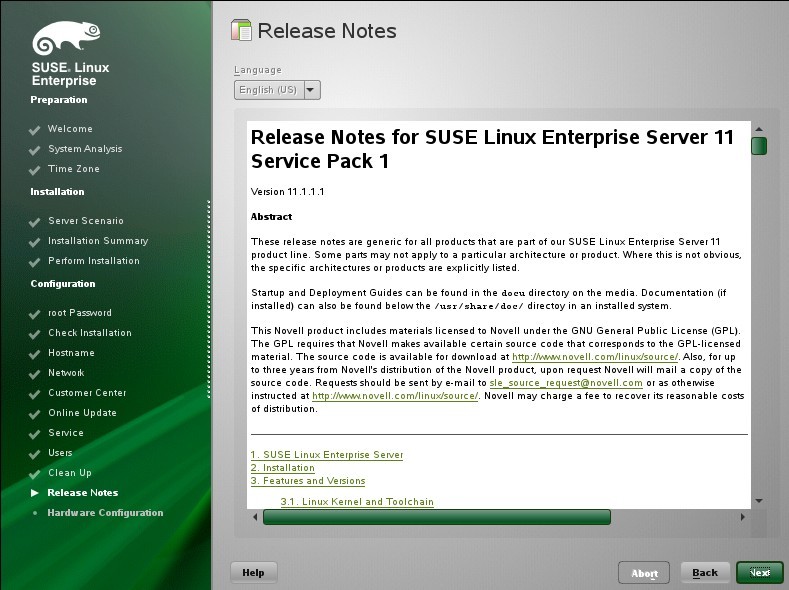Click the checkmark beside Customer Center
This screenshot has width=789, height=590.
tap(34, 394)
